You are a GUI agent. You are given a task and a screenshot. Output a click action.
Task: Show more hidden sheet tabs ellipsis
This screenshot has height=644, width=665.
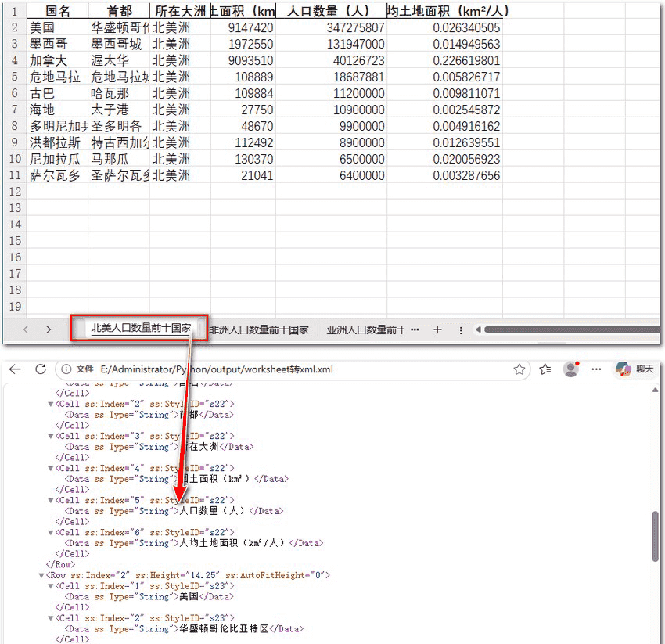(415, 329)
